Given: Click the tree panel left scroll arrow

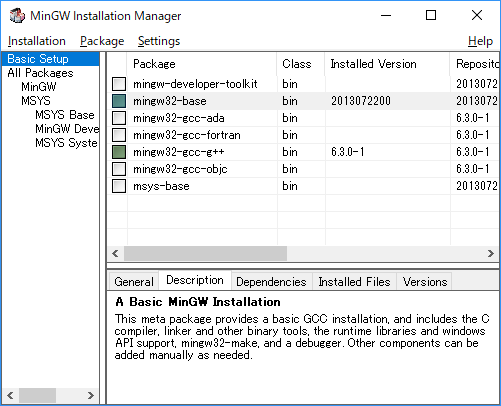Looking at the screenshot, I should 10,396.
